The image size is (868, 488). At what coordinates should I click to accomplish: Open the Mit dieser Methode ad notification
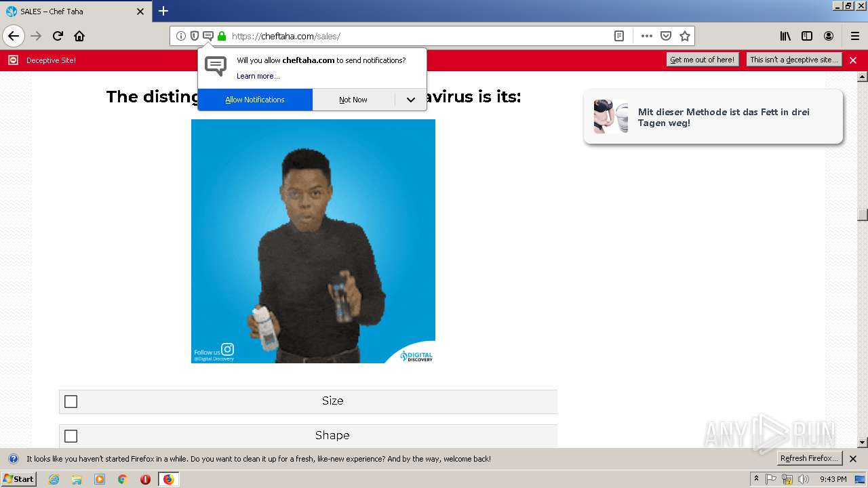[x=713, y=117]
